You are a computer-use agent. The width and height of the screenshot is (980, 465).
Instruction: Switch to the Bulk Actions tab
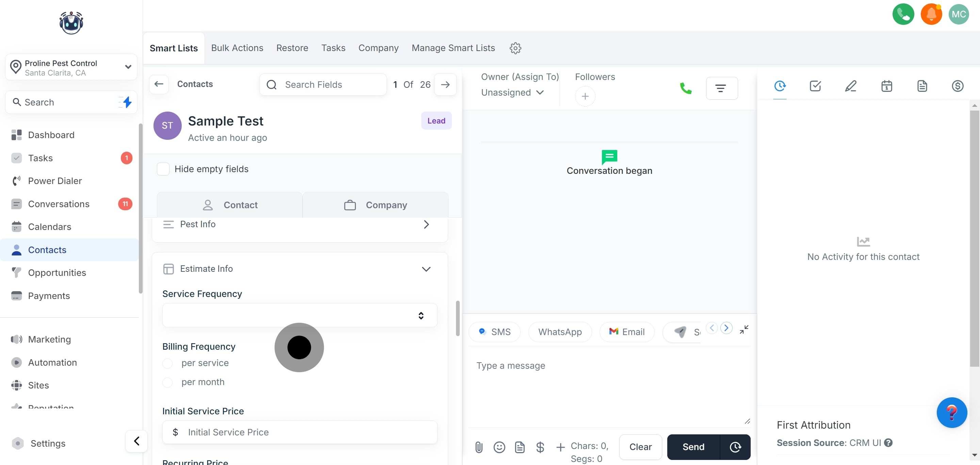(x=237, y=48)
